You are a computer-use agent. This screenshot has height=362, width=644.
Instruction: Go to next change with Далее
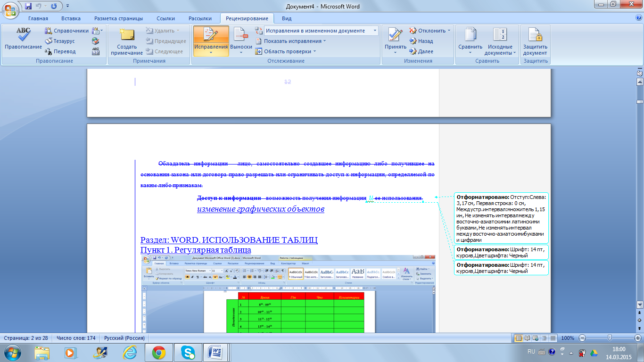coord(421,51)
